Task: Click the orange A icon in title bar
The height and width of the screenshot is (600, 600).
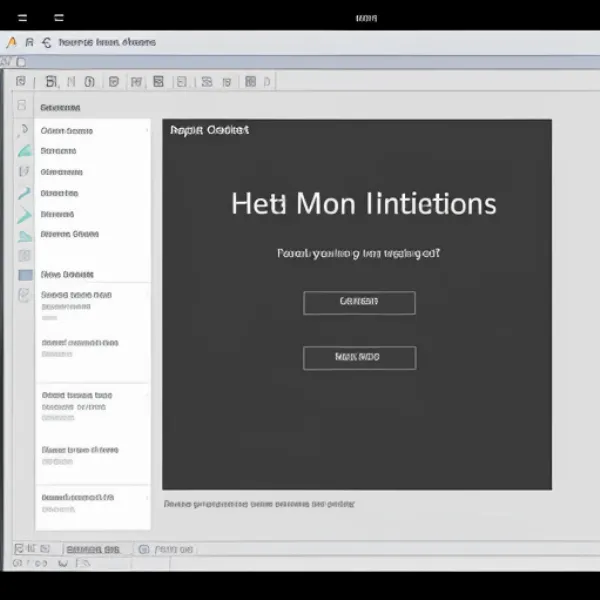Action: 12,43
